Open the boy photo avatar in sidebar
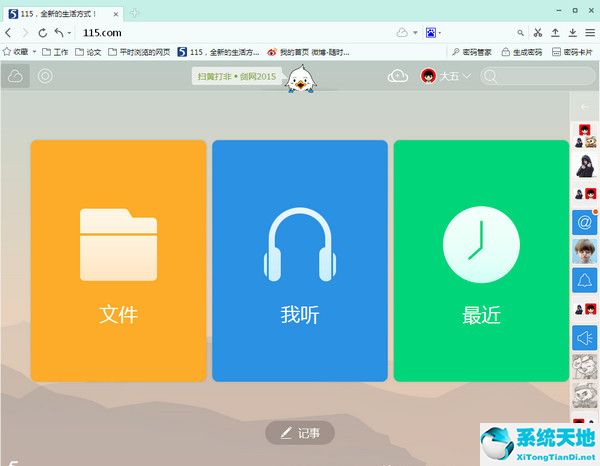 [585, 251]
